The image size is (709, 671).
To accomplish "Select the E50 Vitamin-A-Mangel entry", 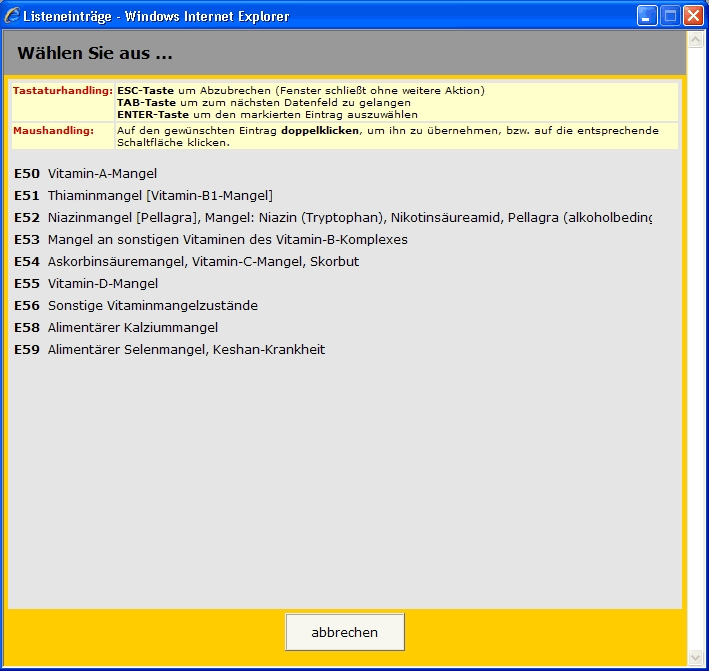I will [85, 174].
